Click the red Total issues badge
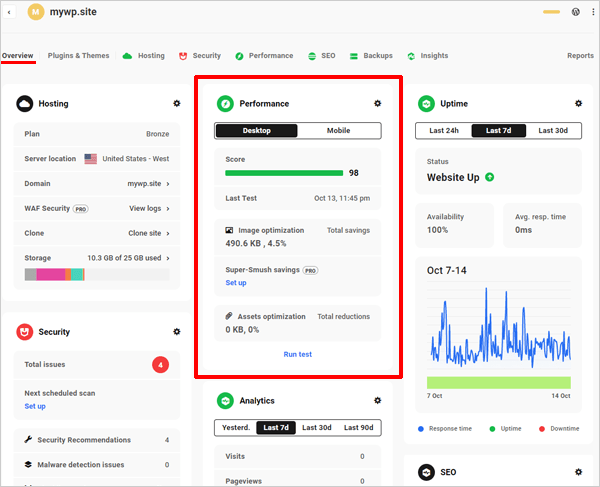This screenshot has width=600, height=487. tap(160, 365)
